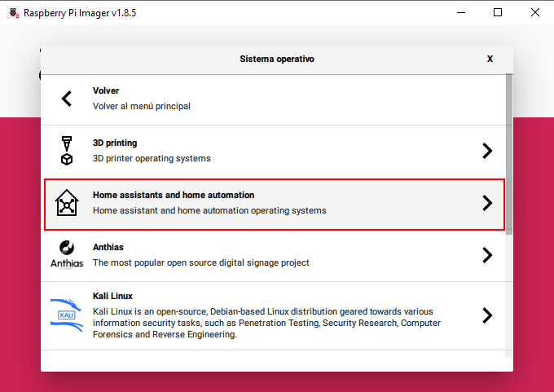Click the Anthias logo icon
The image size is (554, 392).
click(x=67, y=255)
